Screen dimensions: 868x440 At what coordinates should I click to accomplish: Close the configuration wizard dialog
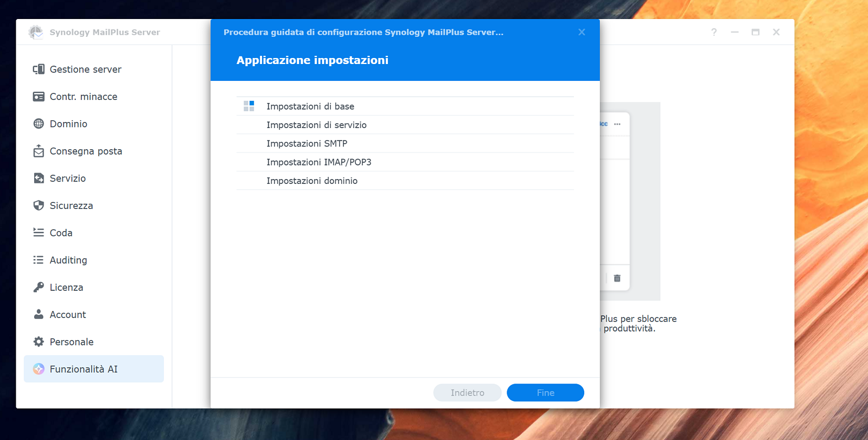tap(582, 32)
